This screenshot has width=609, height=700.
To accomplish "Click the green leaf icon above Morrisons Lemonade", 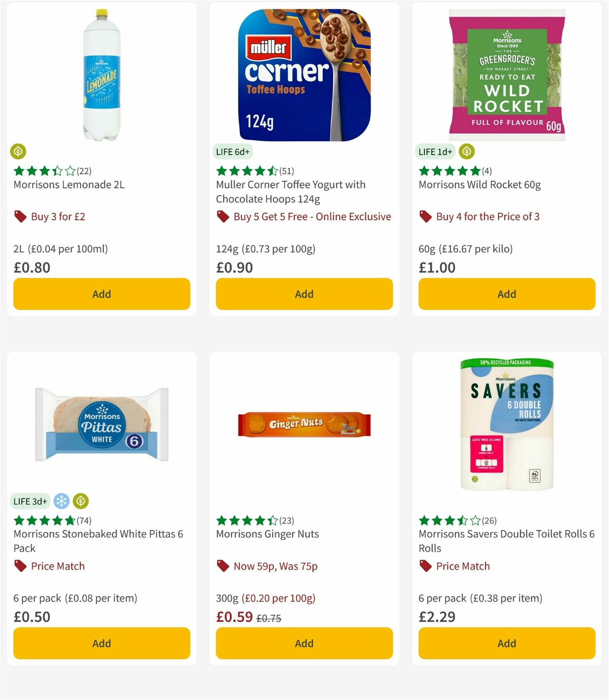I will pos(18,152).
